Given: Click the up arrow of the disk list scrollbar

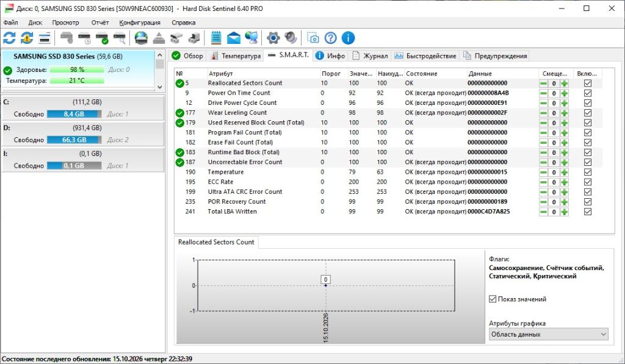Looking at the screenshot, I should [160, 55].
